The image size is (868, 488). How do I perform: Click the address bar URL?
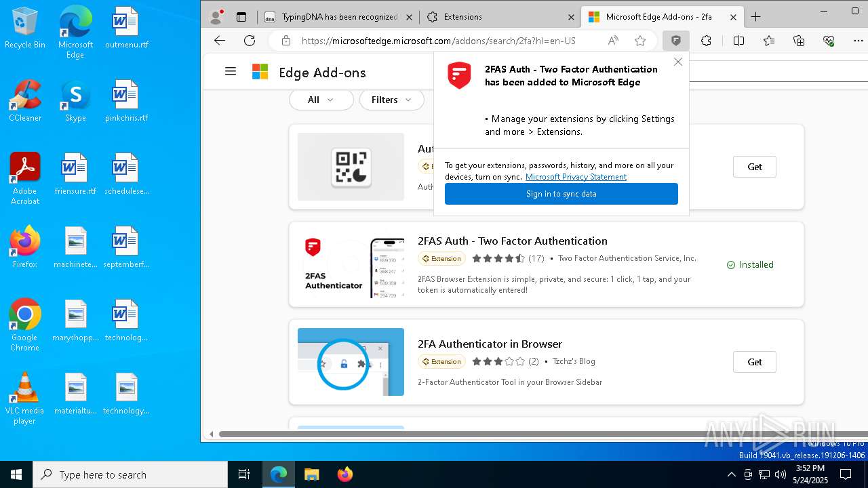(438, 41)
